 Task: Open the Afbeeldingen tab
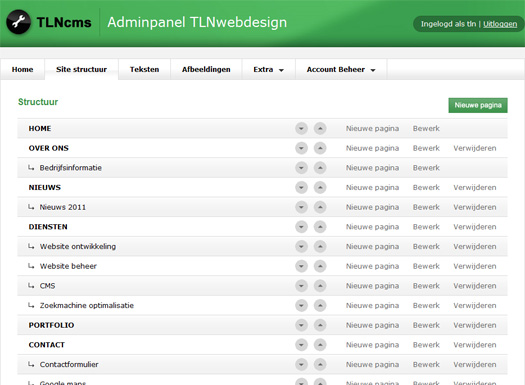click(206, 69)
